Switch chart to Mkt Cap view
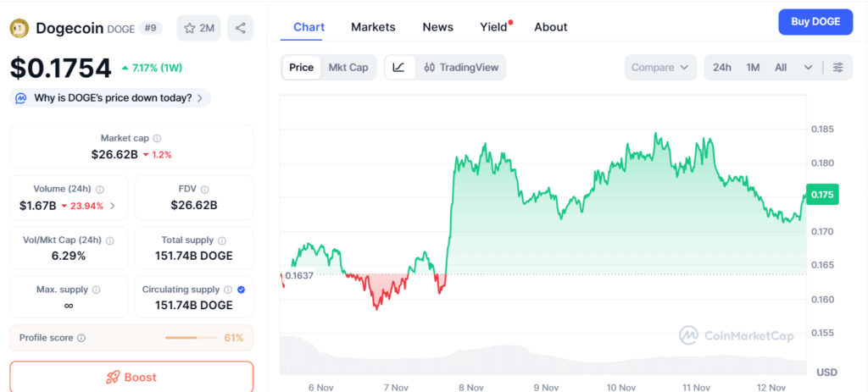868x392 pixels. click(348, 68)
